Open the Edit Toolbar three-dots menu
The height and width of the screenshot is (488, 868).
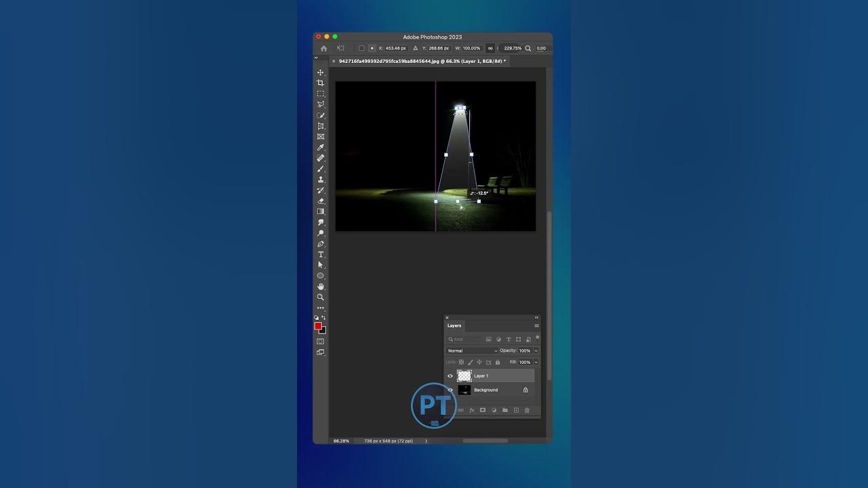pyautogui.click(x=321, y=308)
